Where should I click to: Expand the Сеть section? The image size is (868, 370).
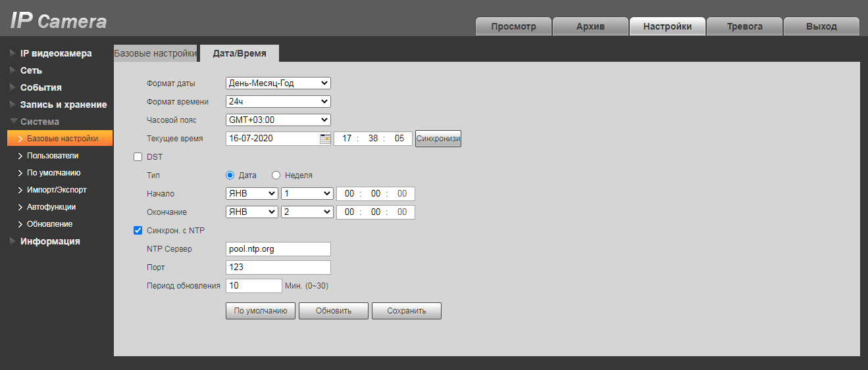click(31, 70)
